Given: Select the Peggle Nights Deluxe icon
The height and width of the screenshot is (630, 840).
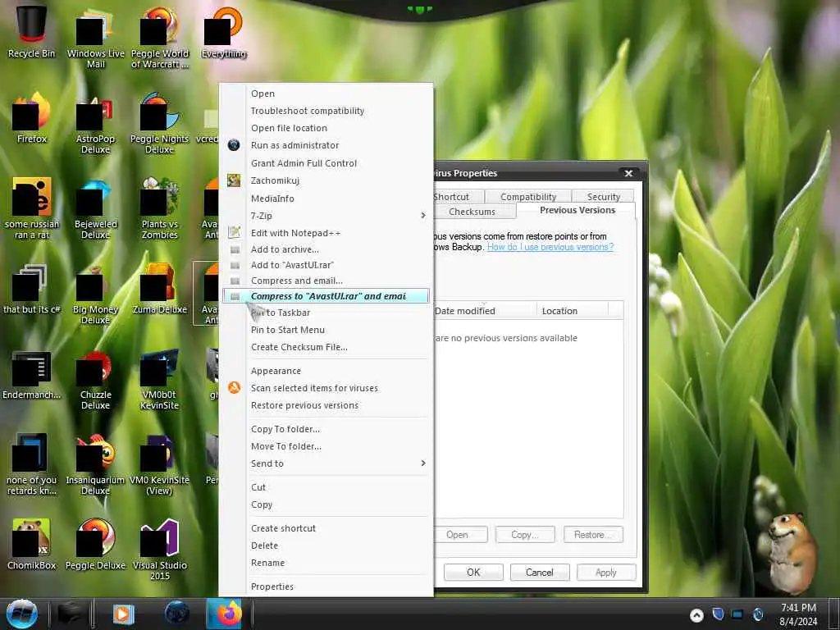Looking at the screenshot, I should tap(160, 122).
